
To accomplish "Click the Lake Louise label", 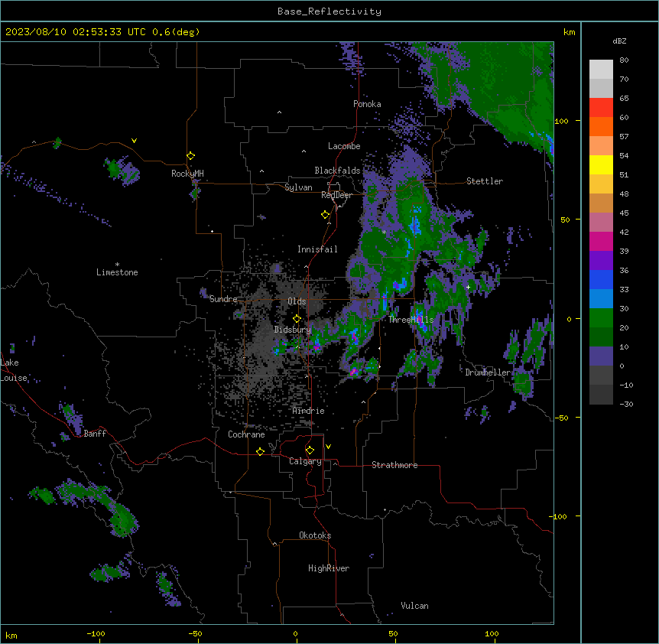I will tap(14, 370).
